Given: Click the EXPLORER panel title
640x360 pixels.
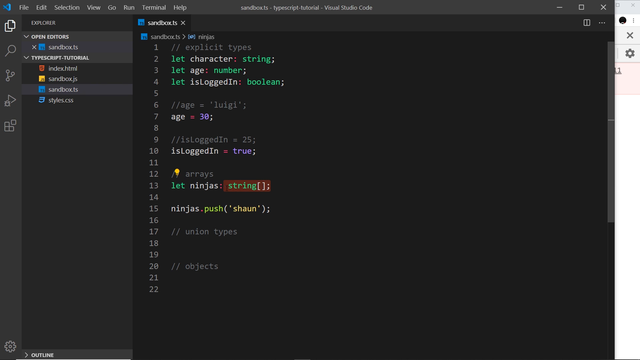Looking at the screenshot, I should [x=43, y=23].
